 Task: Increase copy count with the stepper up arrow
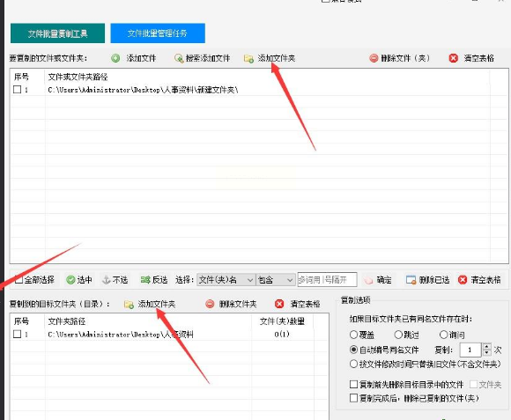[487, 347]
